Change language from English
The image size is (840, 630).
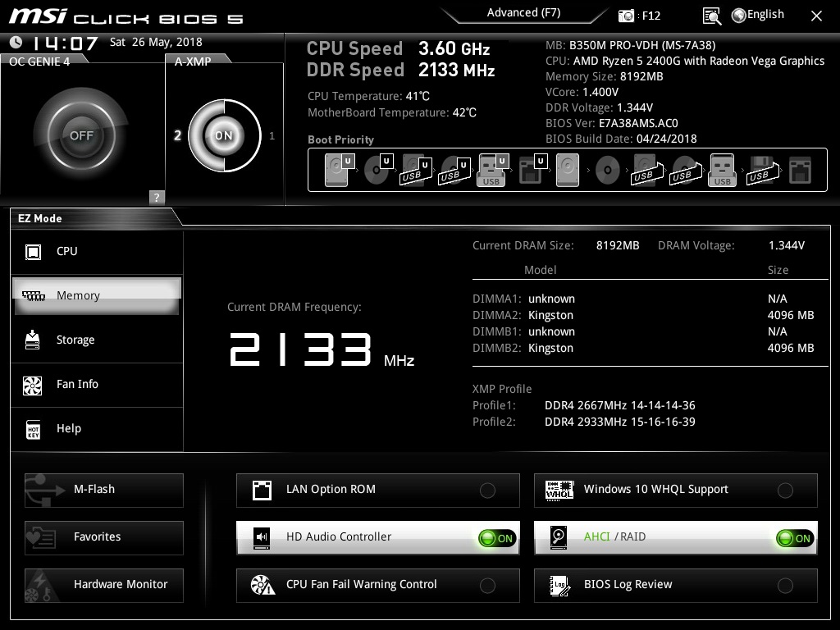coord(765,15)
